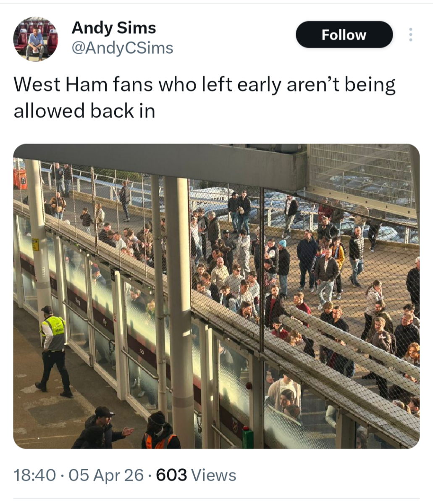
Task: Click the 18:40 timestamp
Action: pos(34,475)
